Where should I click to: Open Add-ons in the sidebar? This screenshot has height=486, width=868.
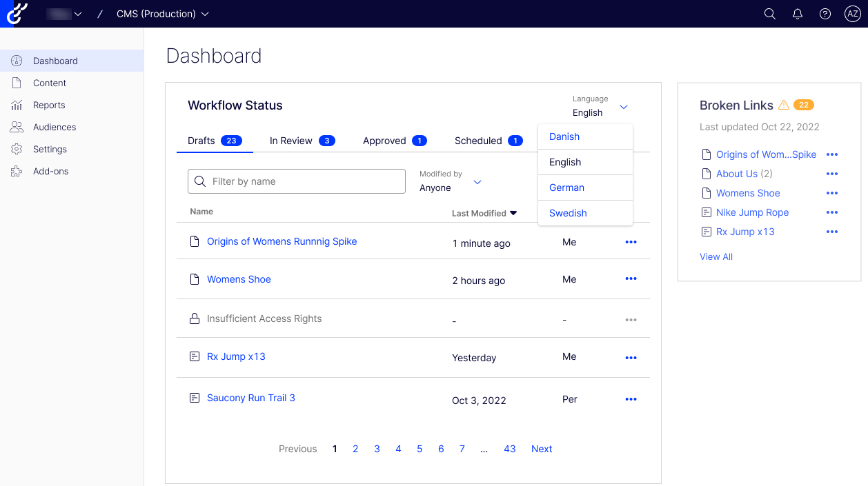coord(52,171)
